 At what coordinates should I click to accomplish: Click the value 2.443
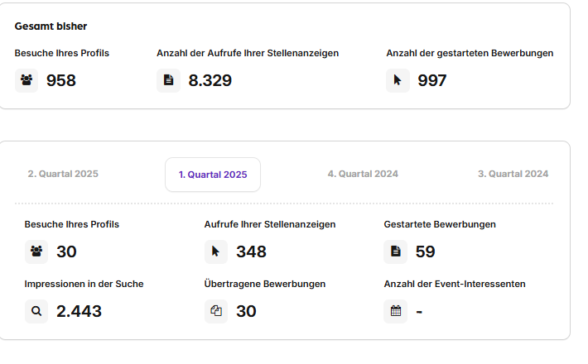tap(79, 311)
